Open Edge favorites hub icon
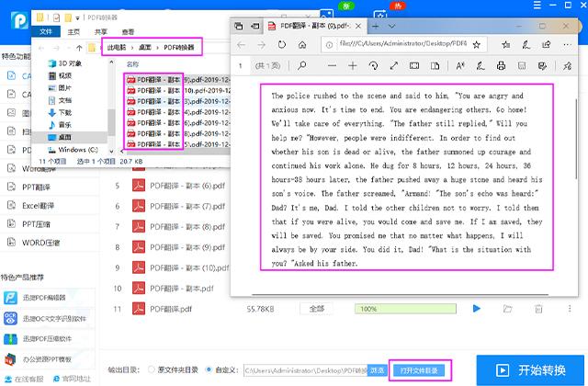Viewport: 588px width, 386px height. click(506, 45)
